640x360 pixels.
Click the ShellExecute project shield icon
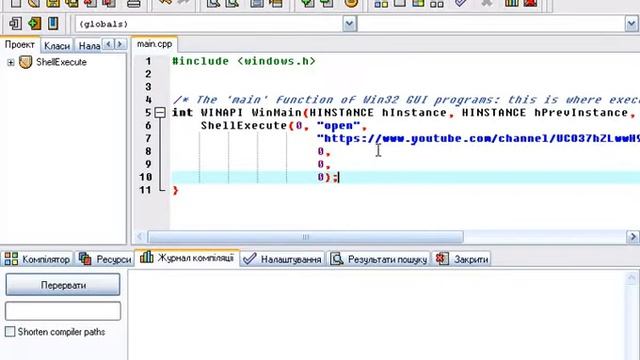[x=25, y=62]
